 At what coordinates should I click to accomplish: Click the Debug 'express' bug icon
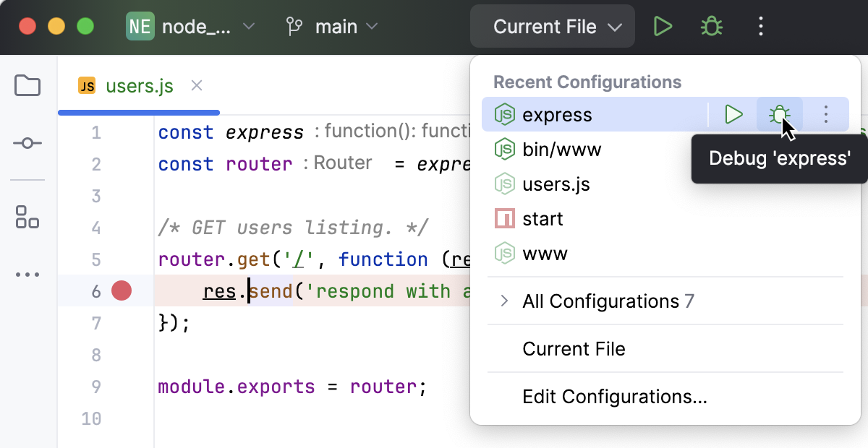click(x=780, y=114)
